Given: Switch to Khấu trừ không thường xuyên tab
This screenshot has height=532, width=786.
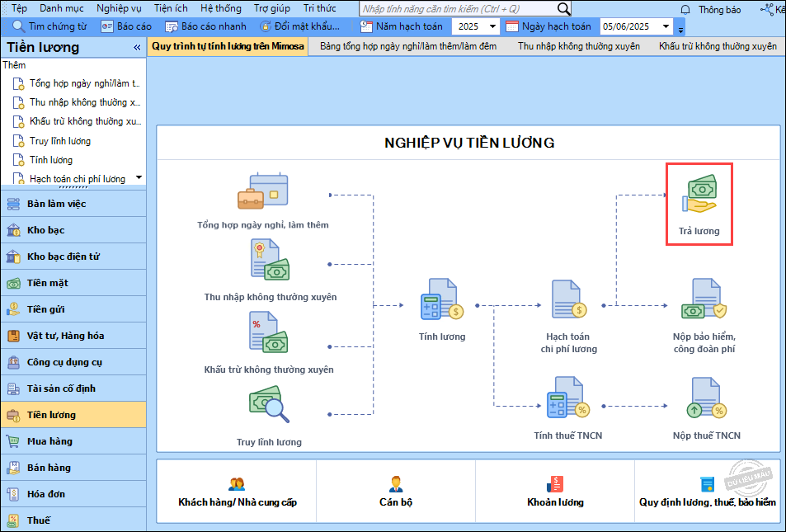Looking at the screenshot, I should point(718,47).
